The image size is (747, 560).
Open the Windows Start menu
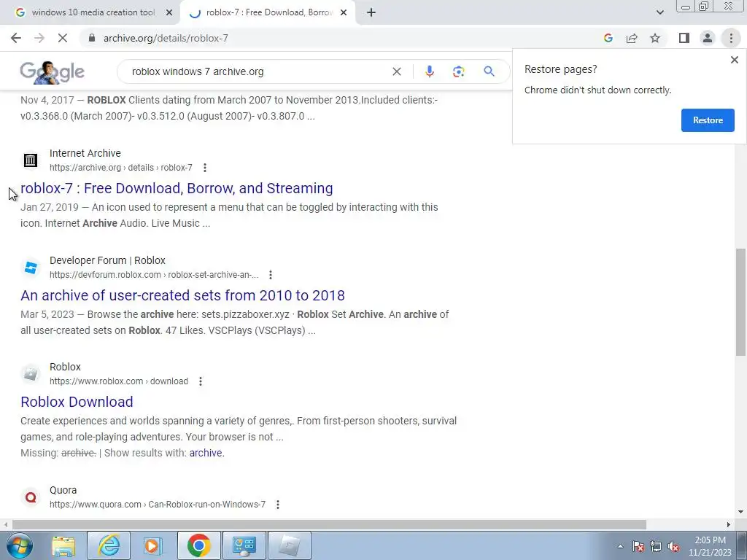(19, 545)
